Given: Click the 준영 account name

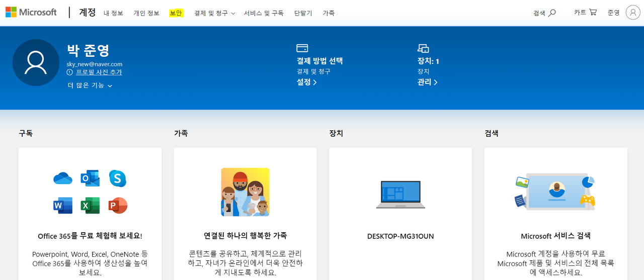Looking at the screenshot, I should (613, 13).
